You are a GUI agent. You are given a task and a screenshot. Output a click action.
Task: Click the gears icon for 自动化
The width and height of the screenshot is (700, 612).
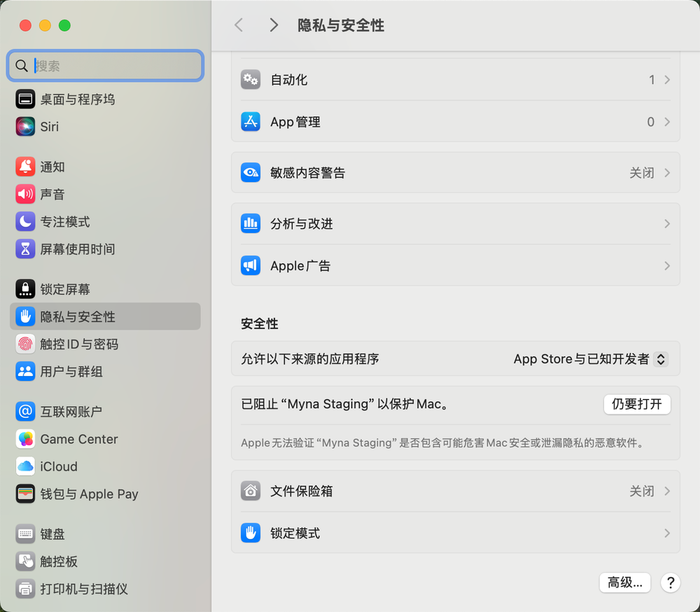tap(251, 80)
